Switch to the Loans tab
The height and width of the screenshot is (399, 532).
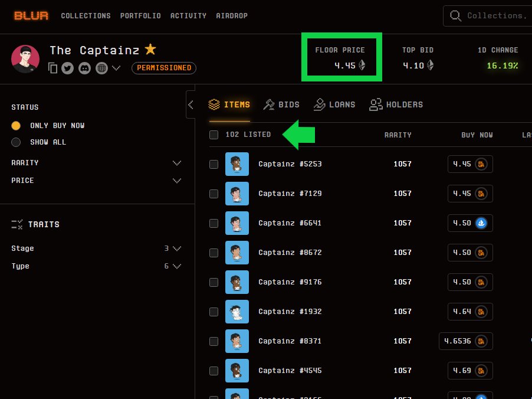click(x=334, y=104)
